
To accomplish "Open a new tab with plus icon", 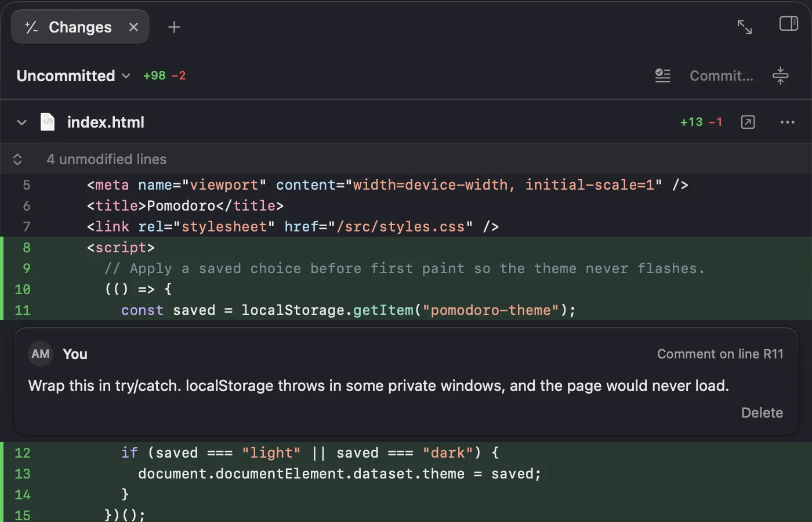I will point(174,27).
